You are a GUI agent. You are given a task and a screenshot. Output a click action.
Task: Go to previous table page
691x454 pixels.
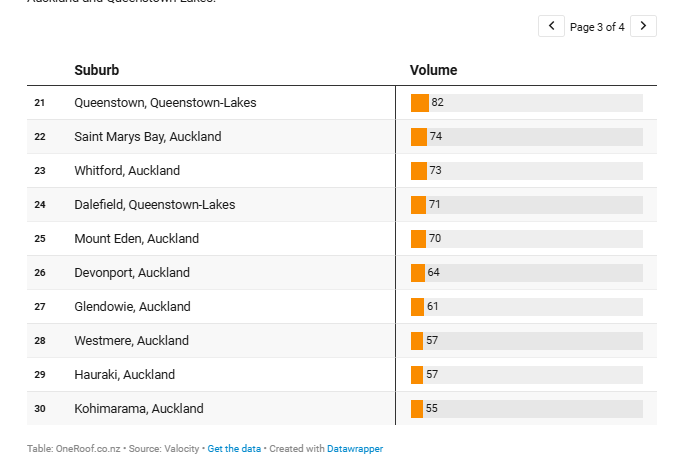[x=551, y=26]
